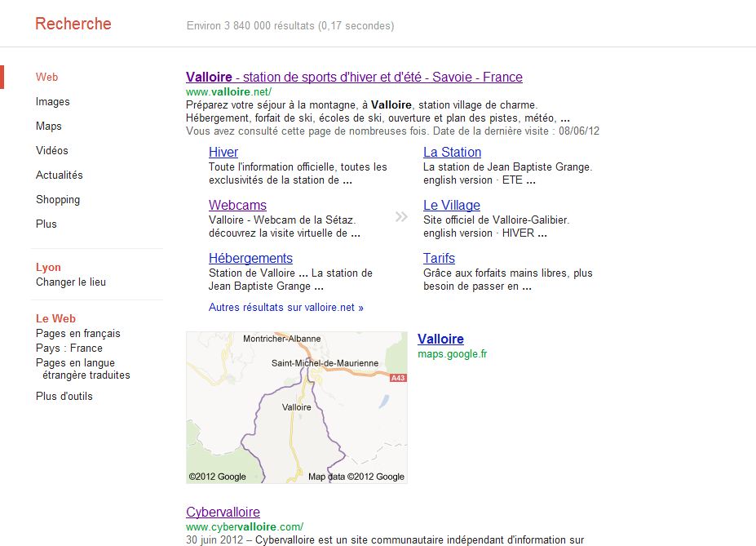Click the Saint-Michel-de-Maurienne map label

(325, 363)
